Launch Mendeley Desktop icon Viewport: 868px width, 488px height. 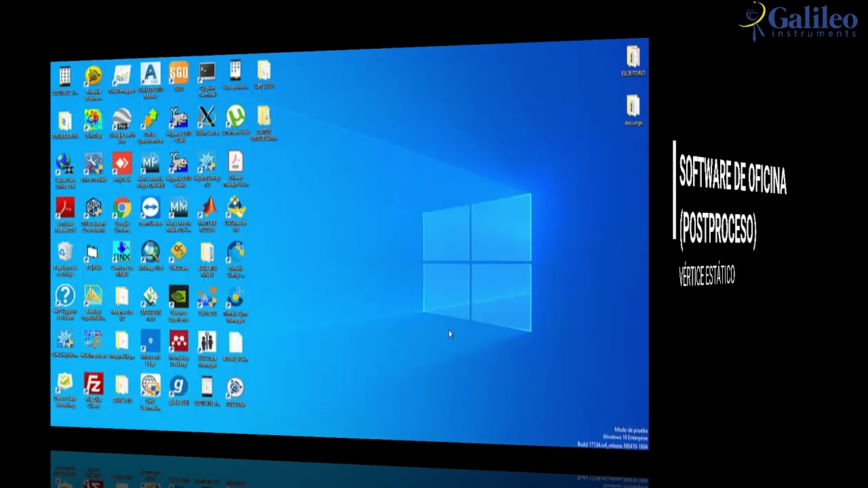[x=178, y=347]
